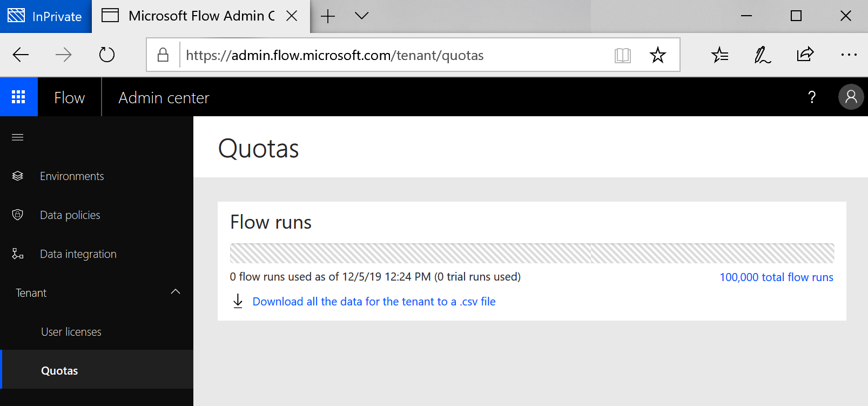Open a new browser tab
This screenshot has width=868, height=406.
(328, 16)
